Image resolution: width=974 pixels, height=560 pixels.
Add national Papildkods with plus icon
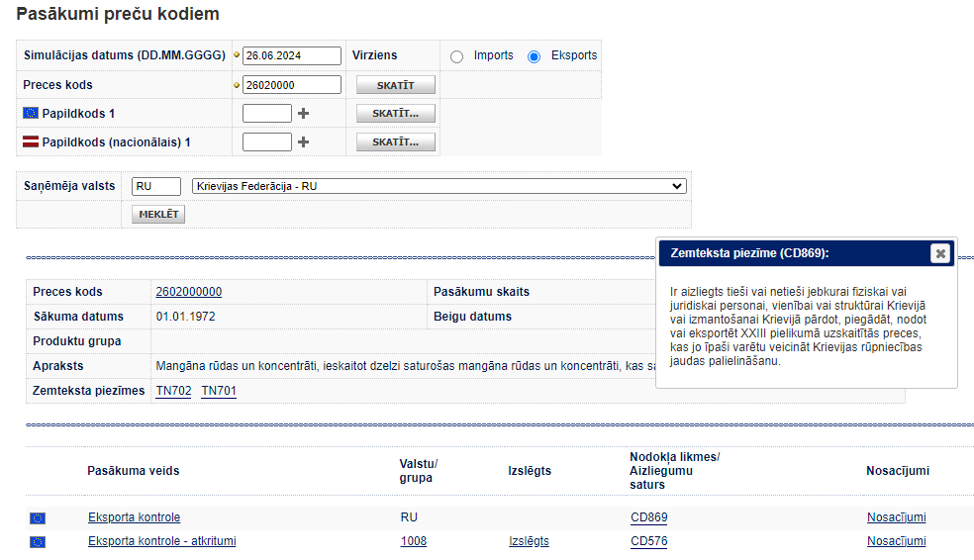(303, 142)
